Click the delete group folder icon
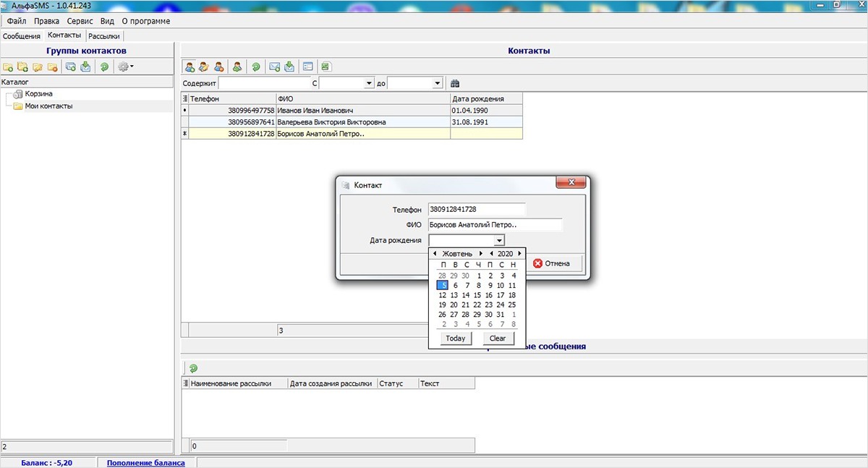Viewport: 868px width, 468px height. click(52, 67)
